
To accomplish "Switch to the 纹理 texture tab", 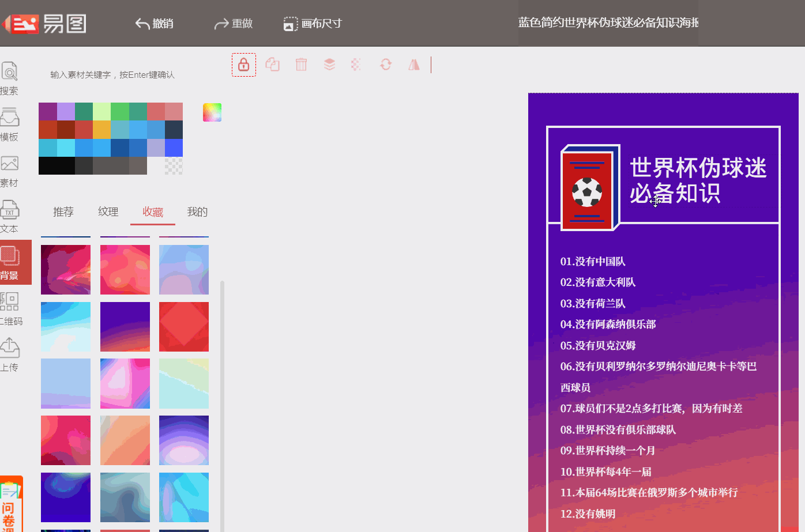I will [x=108, y=212].
